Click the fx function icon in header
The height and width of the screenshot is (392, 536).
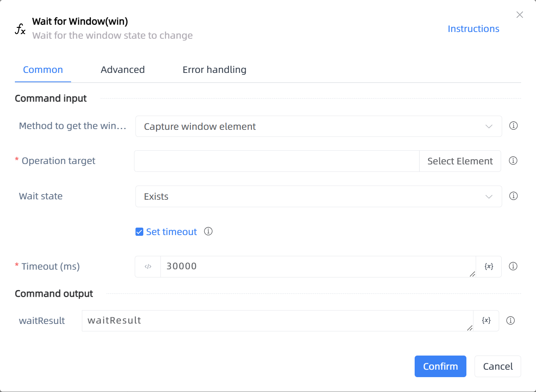(x=20, y=29)
